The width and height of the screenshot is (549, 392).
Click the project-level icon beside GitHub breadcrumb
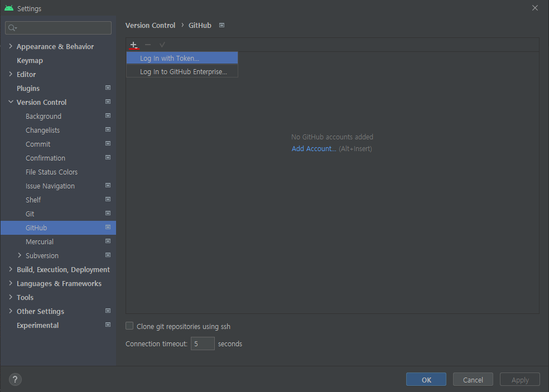(x=221, y=25)
